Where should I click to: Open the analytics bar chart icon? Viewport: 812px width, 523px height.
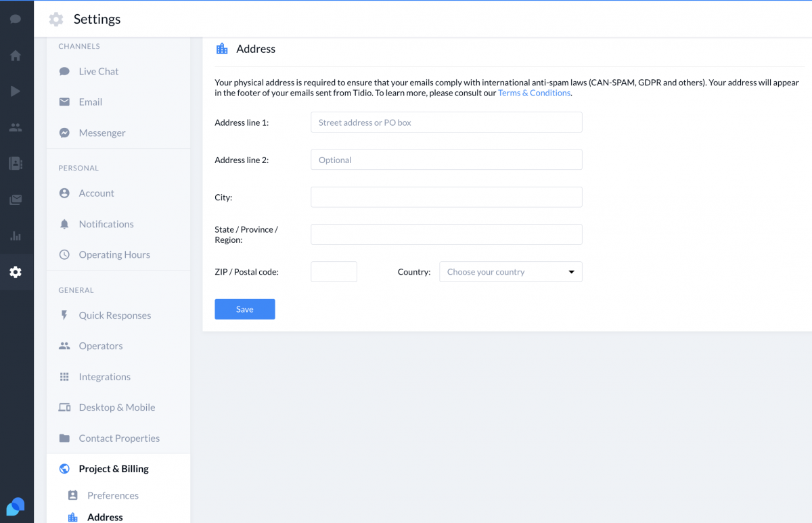[x=16, y=235]
